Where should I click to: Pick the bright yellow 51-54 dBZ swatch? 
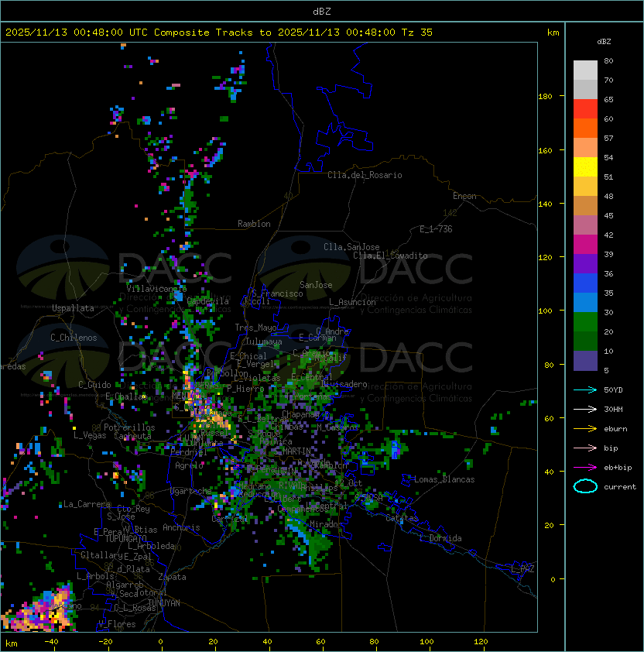click(x=585, y=167)
